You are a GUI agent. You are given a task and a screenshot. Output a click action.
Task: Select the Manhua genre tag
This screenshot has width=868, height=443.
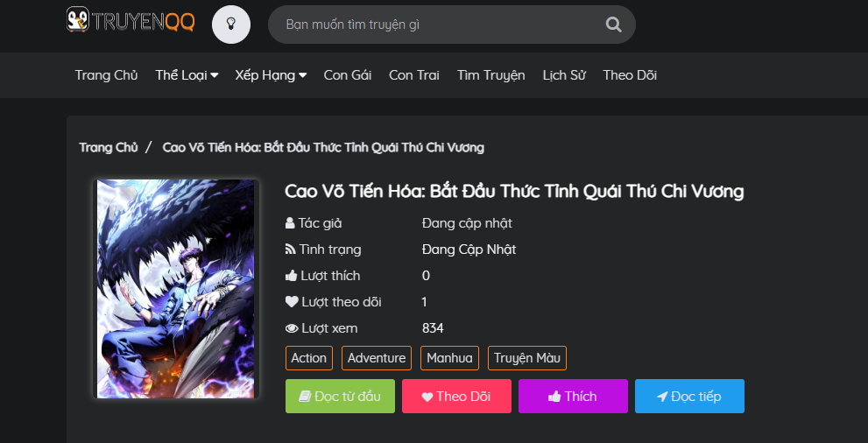coord(449,358)
